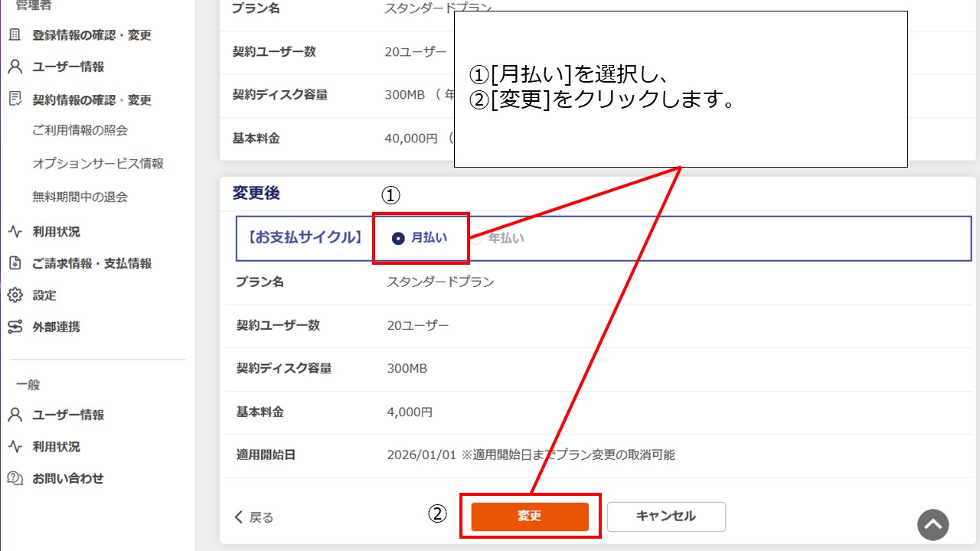980x551 pixels.
Task: Open ご利用情報の照会 submenu item
Action: 80,131
